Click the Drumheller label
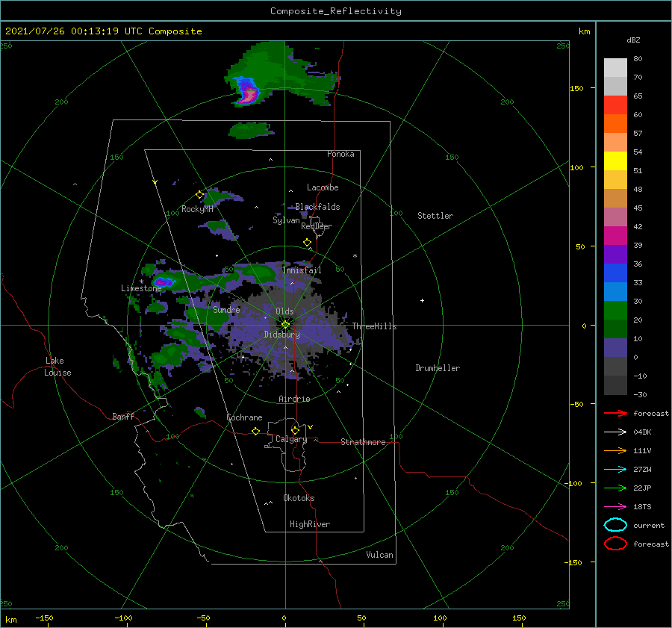 point(438,368)
